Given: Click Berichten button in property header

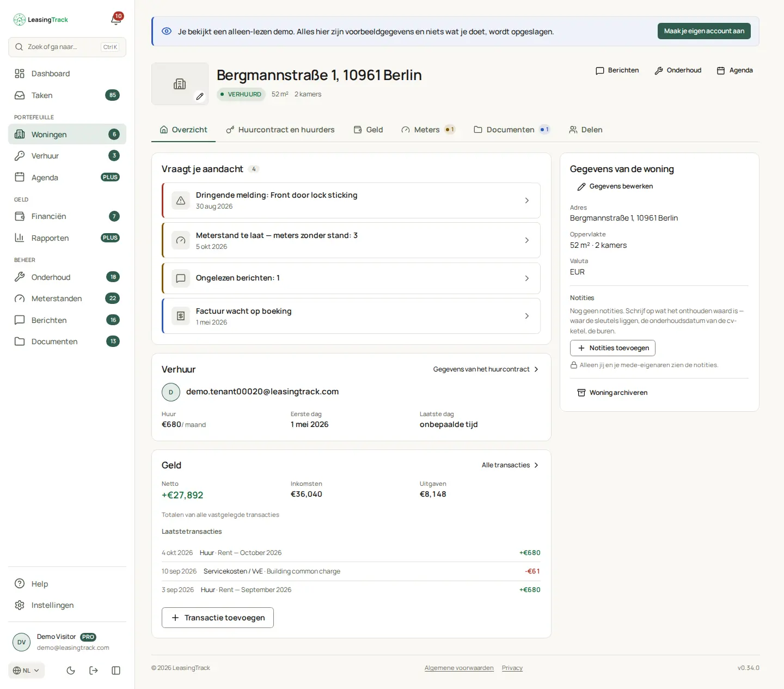Looking at the screenshot, I should [x=617, y=70].
